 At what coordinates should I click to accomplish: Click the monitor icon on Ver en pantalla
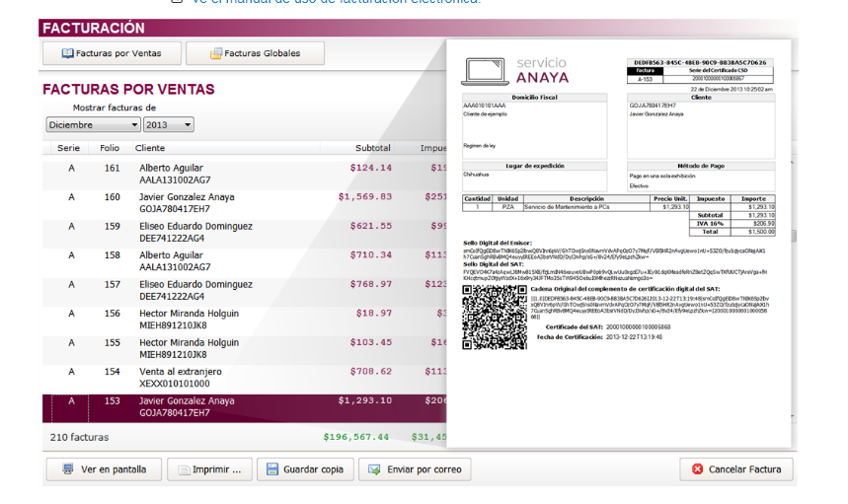(68, 469)
